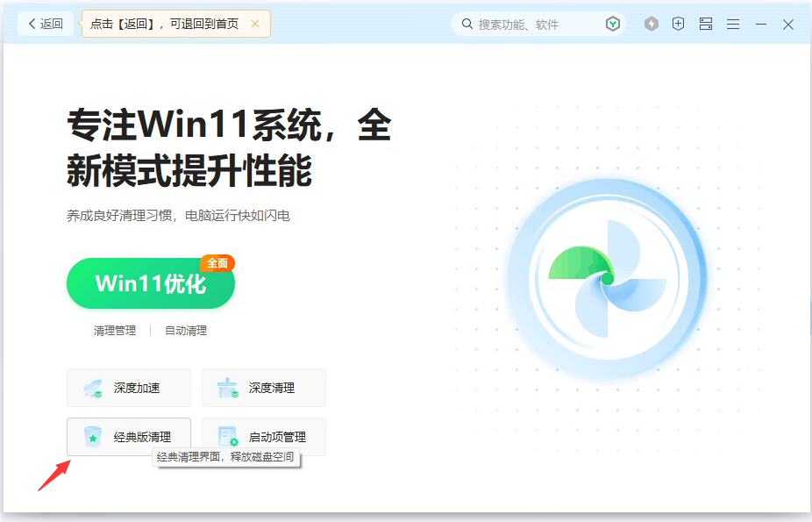This screenshot has height=522, width=812.
Task: Click the search magnifier icon
Action: pos(467,24)
